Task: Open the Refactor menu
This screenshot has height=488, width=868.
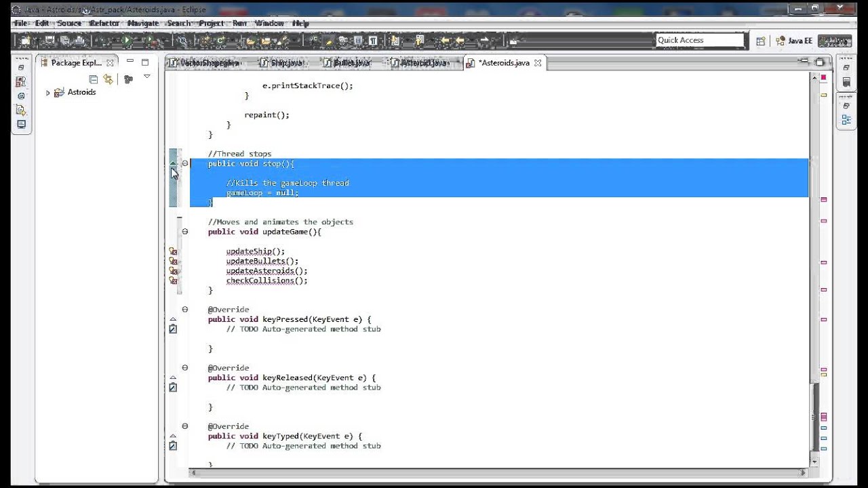Action: (104, 23)
